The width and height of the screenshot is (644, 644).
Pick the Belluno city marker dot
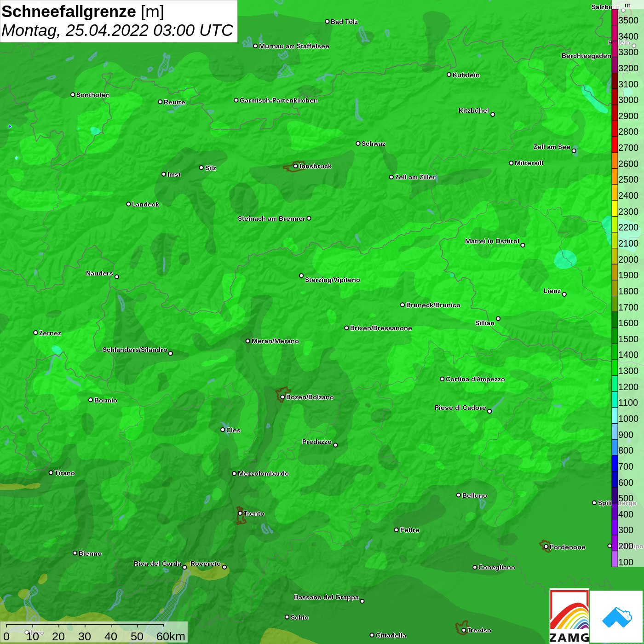tap(459, 495)
